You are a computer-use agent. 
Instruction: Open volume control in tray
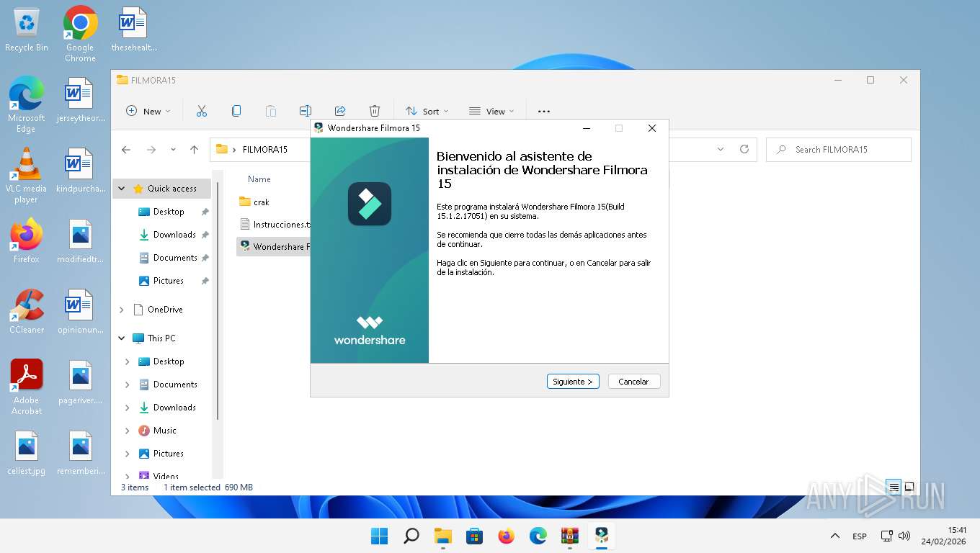click(x=904, y=536)
